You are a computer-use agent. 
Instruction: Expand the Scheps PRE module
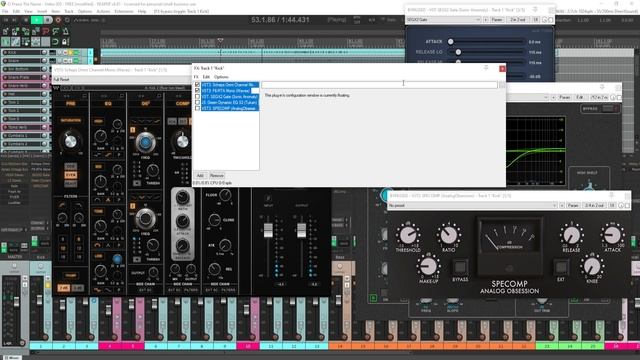pyautogui.click(x=84, y=96)
